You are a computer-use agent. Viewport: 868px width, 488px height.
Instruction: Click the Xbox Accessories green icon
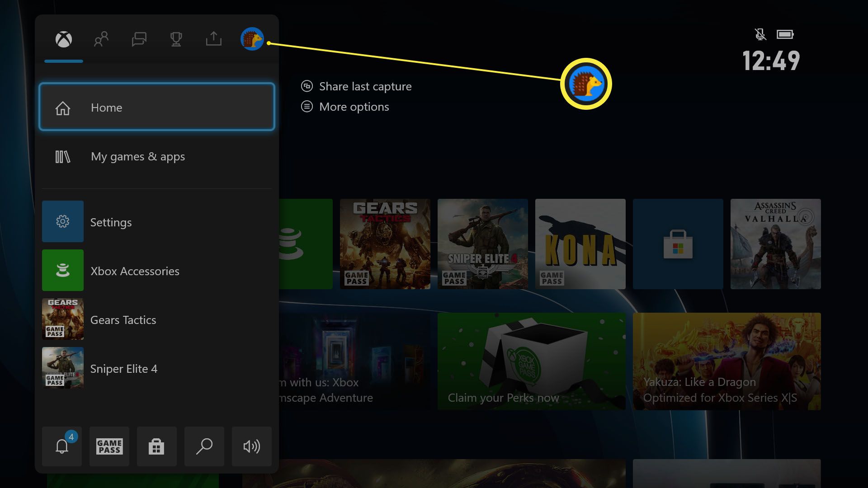(x=63, y=270)
